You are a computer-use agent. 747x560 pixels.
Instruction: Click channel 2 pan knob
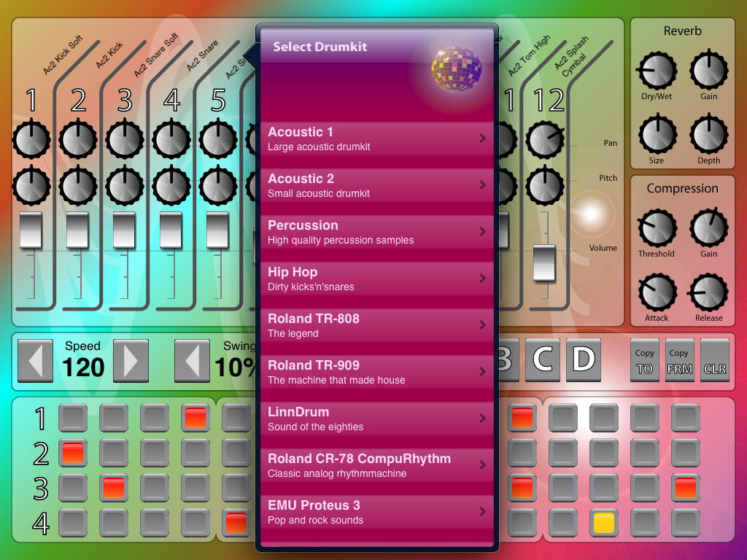[78, 139]
